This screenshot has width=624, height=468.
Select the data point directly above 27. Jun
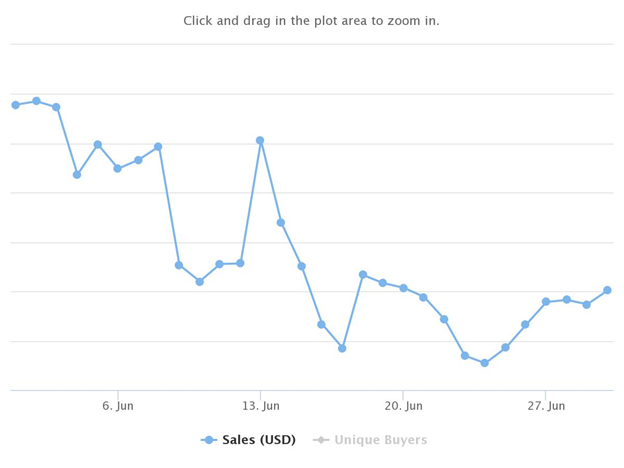pyautogui.click(x=546, y=302)
